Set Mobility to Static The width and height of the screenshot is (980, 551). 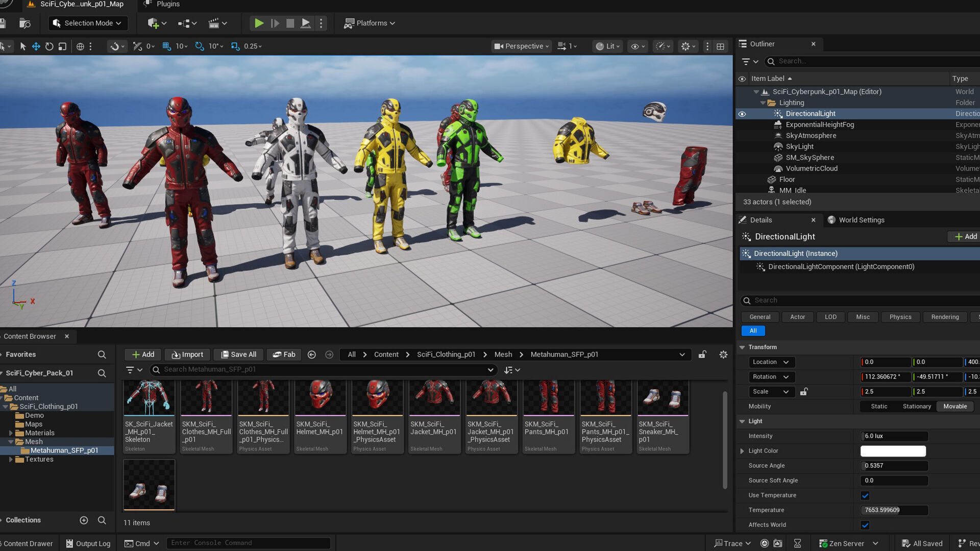[878, 407]
